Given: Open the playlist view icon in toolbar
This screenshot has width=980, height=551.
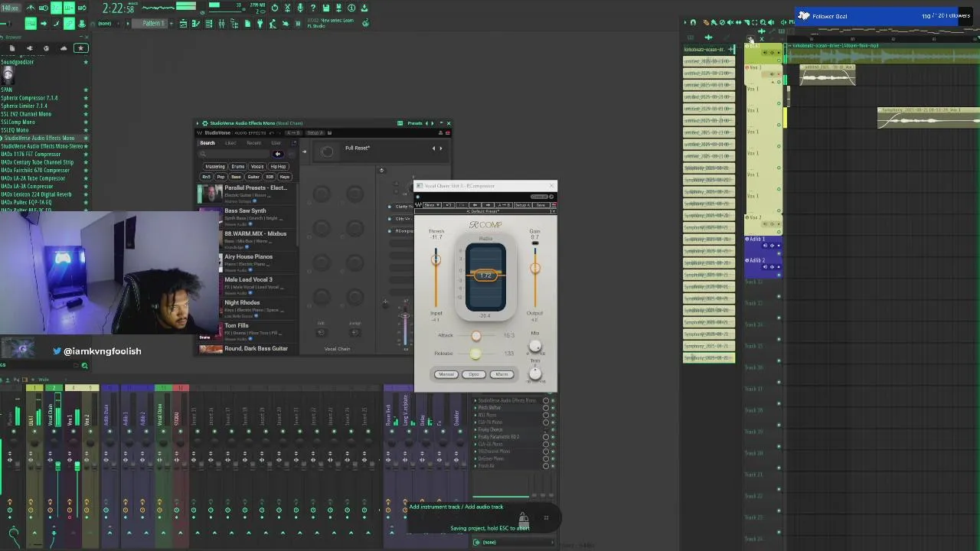Looking at the screenshot, I should [x=183, y=24].
